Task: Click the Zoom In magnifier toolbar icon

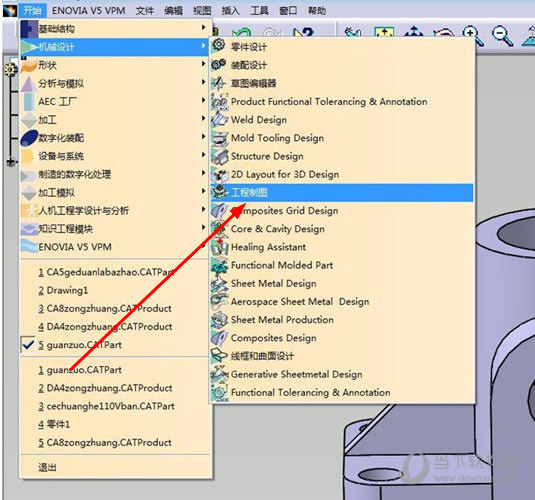Action: click(473, 35)
